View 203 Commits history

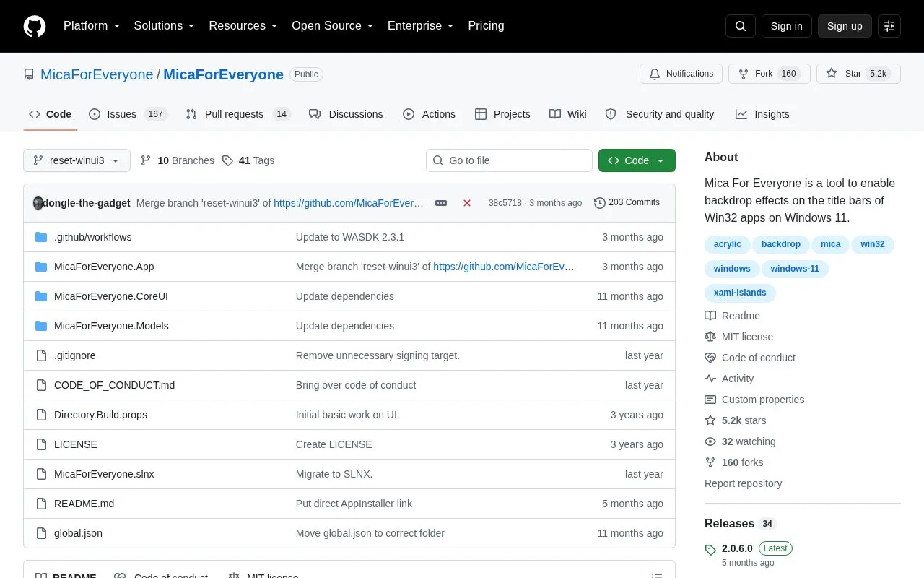click(627, 203)
